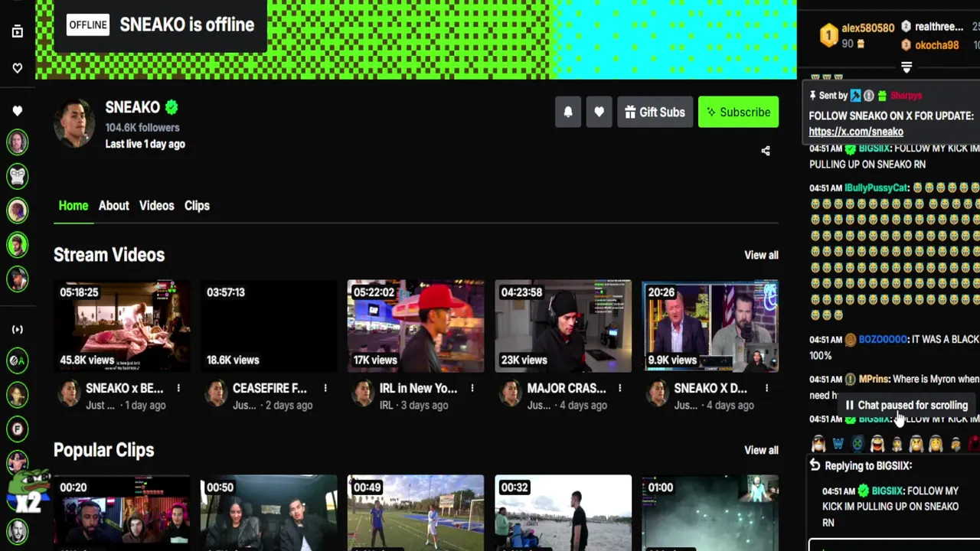The width and height of the screenshot is (980, 551).
Task: Open options menu for IRL in New Yo... video
Action: (472, 388)
